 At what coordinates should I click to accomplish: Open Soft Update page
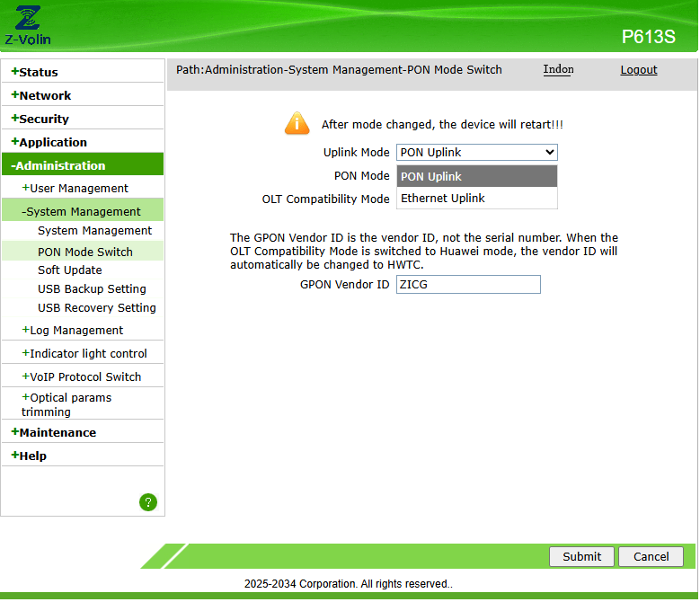tap(70, 270)
